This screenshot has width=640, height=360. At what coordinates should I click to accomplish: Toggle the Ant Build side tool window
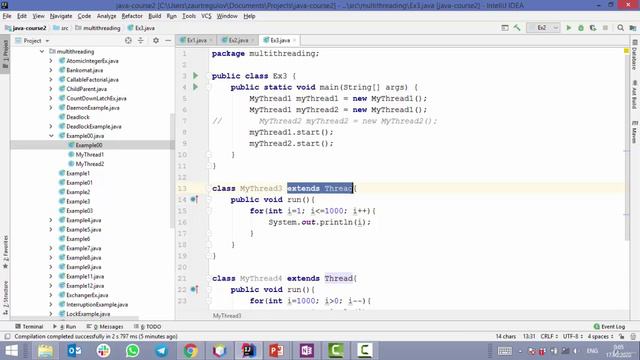[635, 95]
